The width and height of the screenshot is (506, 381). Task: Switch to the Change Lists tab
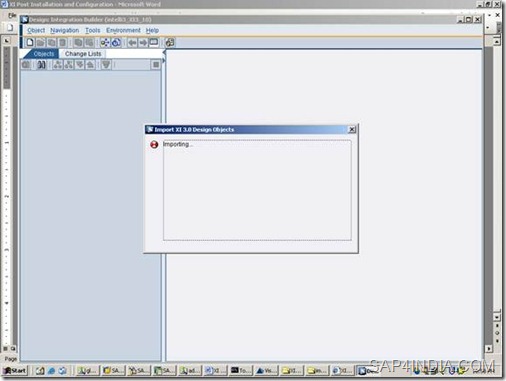(x=83, y=54)
